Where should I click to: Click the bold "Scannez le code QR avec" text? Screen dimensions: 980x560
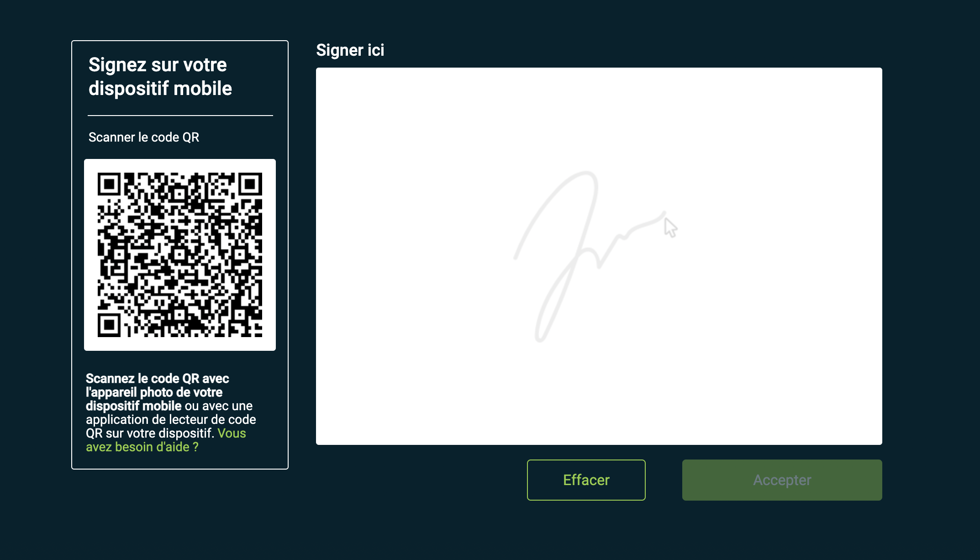(x=158, y=378)
